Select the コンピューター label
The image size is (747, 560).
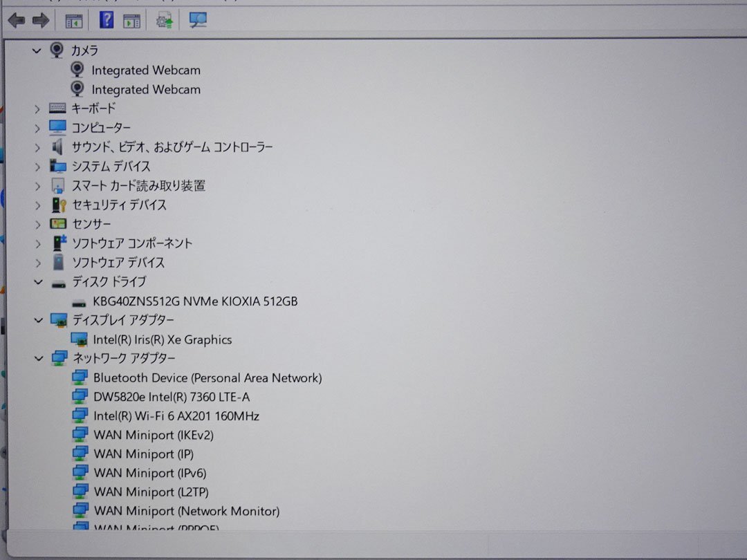[x=100, y=128]
